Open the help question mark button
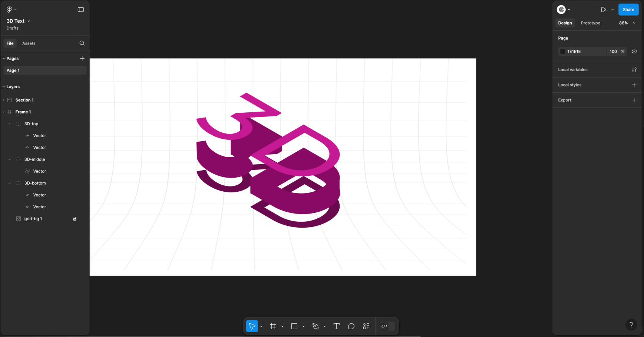 point(631,325)
